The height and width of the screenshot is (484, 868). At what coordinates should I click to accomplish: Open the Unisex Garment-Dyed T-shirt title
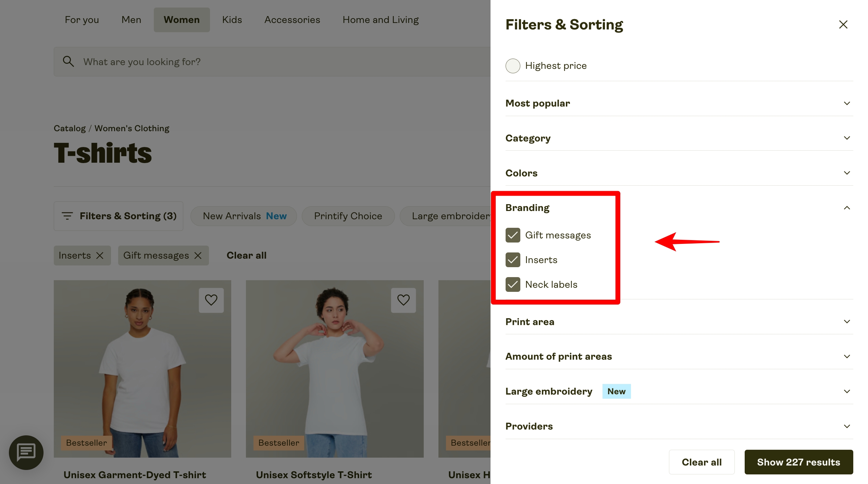click(x=135, y=475)
